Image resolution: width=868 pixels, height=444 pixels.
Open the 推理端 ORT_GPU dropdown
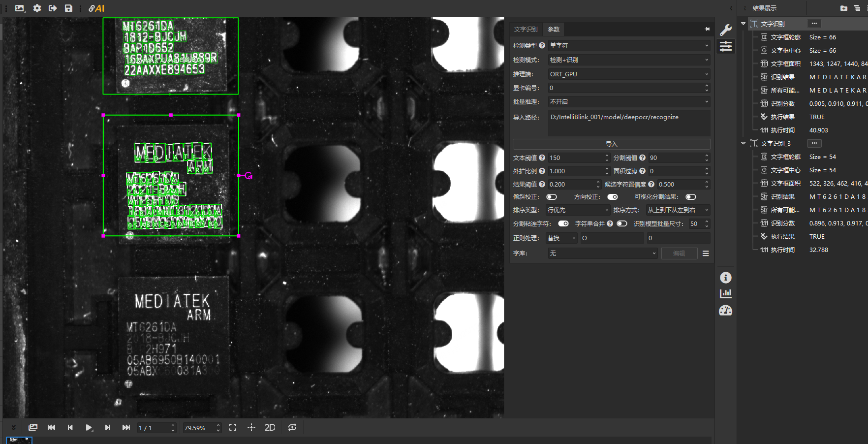(629, 74)
